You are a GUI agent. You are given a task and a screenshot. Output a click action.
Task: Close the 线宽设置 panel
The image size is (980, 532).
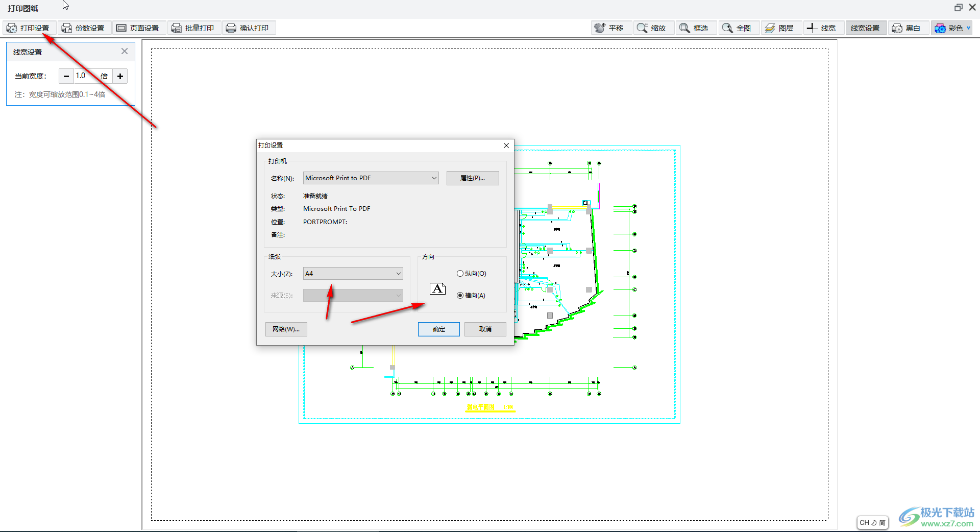click(x=125, y=51)
